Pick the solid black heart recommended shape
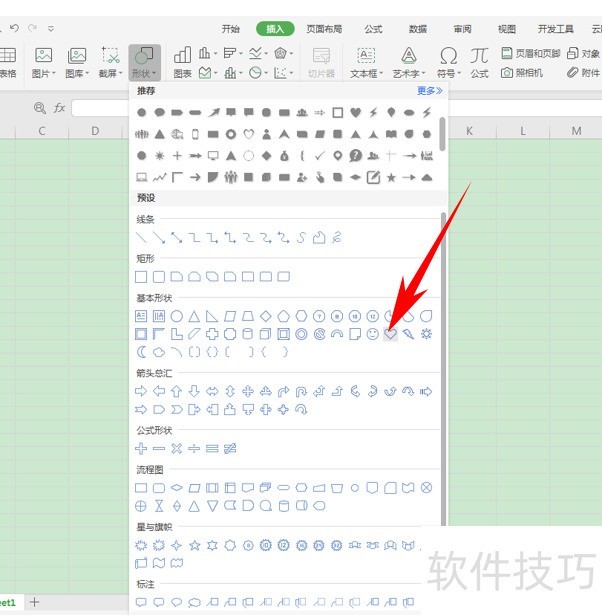The width and height of the screenshot is (602, 616). click(356, 113)
